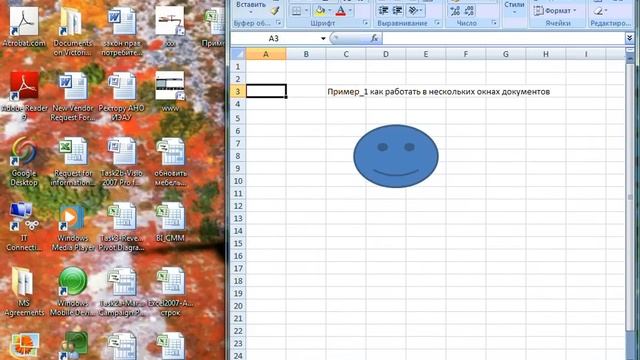Open the Orientation dropdown arrow
This screenshot has width=640, height=360.
coord(421,11)
